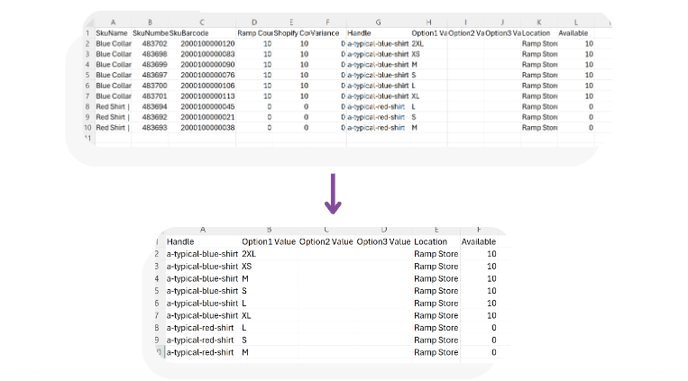The height and width of the screenshot is (381, 688).
Task: Click the Handle header in bottom sheet
Action: [x=202, y=242]
